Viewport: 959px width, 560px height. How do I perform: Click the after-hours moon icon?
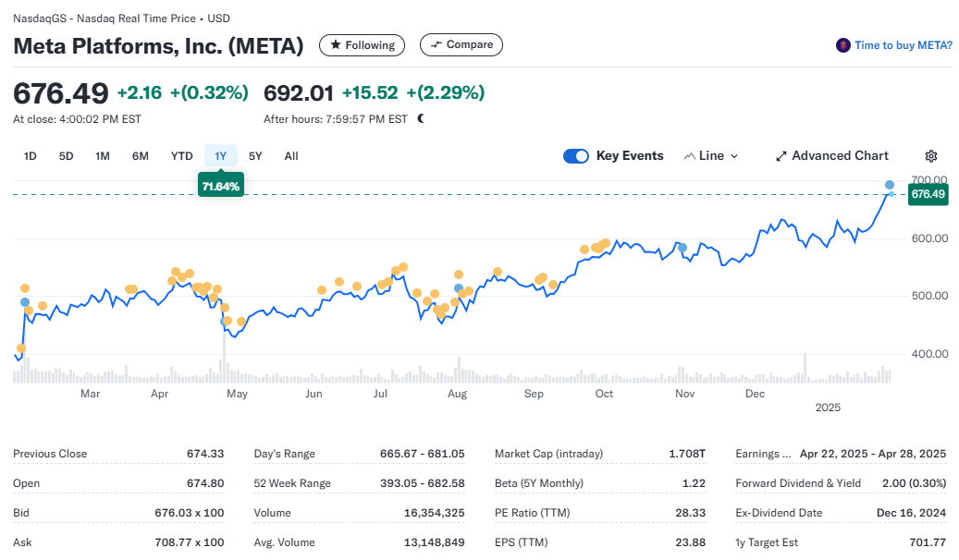[421, 118]
